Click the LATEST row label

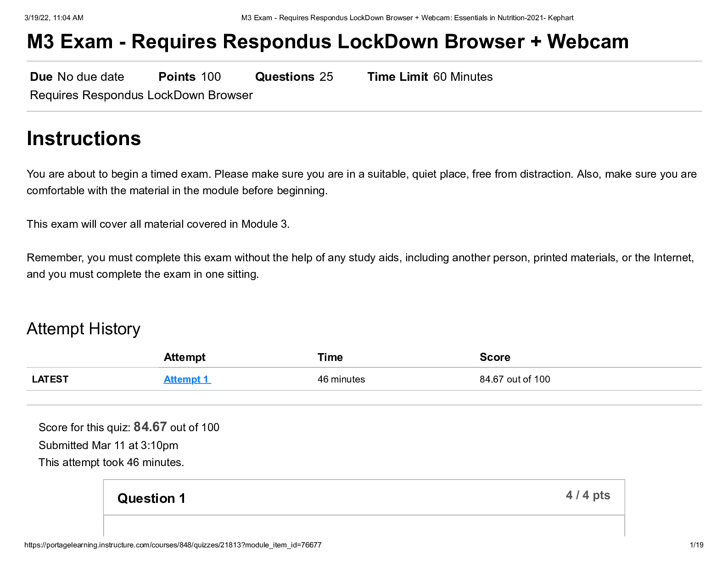(50, 379)
